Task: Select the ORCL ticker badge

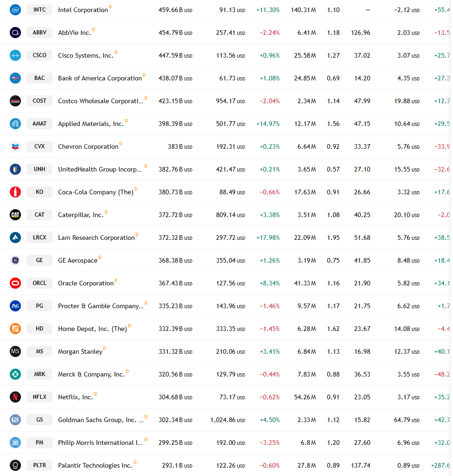Action: (x=40, y=283)
